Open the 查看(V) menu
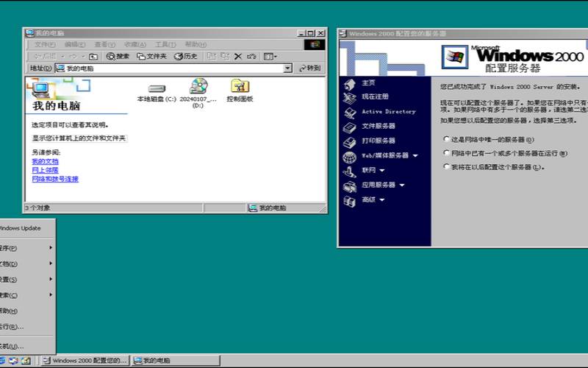The width and height of the screenshot is (588, 368). (x=104, y=44)
